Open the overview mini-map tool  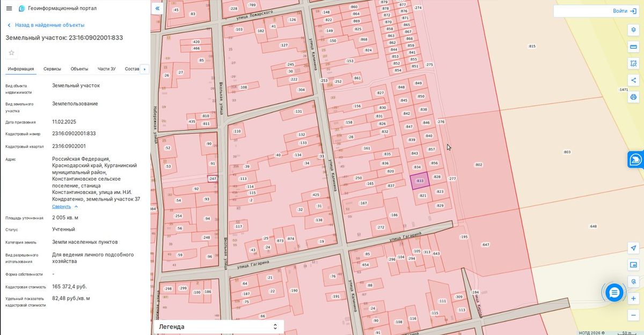click(x=633, y=264)
